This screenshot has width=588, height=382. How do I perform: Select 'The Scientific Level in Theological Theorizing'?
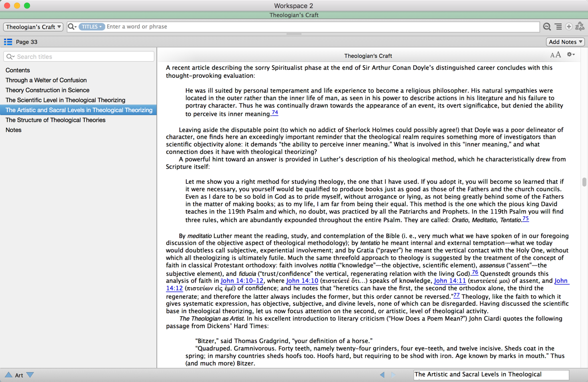(x=65, y=100)
